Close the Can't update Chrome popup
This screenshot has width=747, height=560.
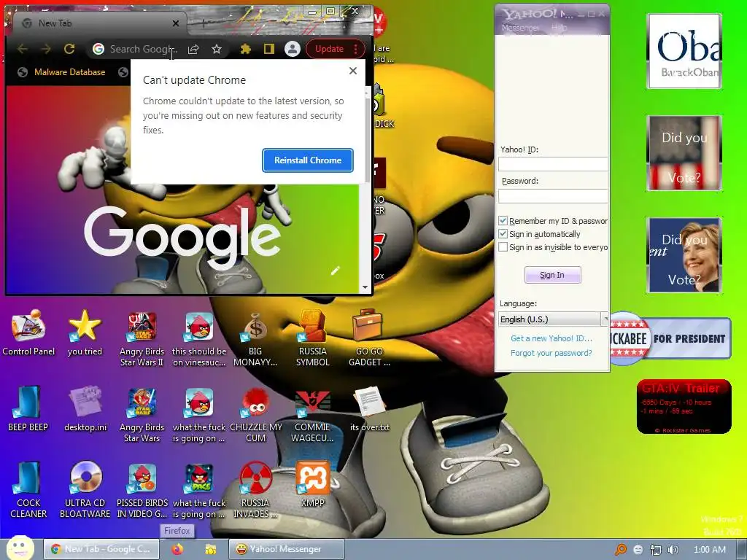(x=352, y=71)
